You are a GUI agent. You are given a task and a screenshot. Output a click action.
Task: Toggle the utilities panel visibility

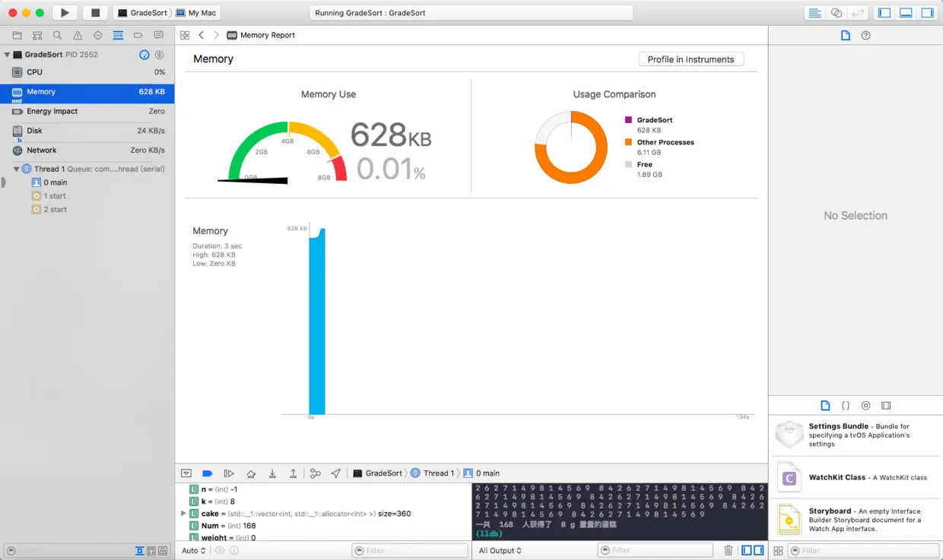click(927, 13)
